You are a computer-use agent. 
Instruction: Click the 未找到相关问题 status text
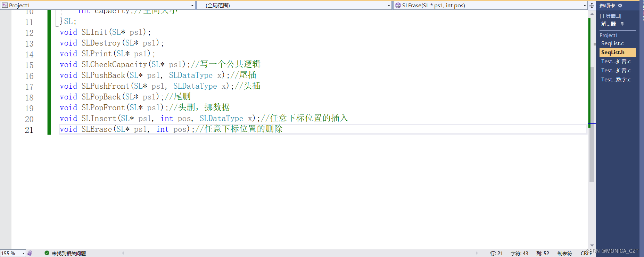(x=69, y=254)
